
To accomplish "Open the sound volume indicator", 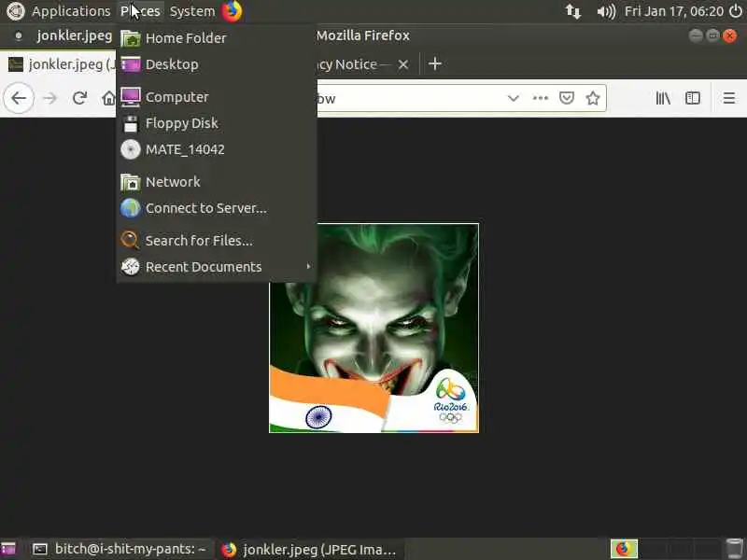I will (x=606, y=11).
